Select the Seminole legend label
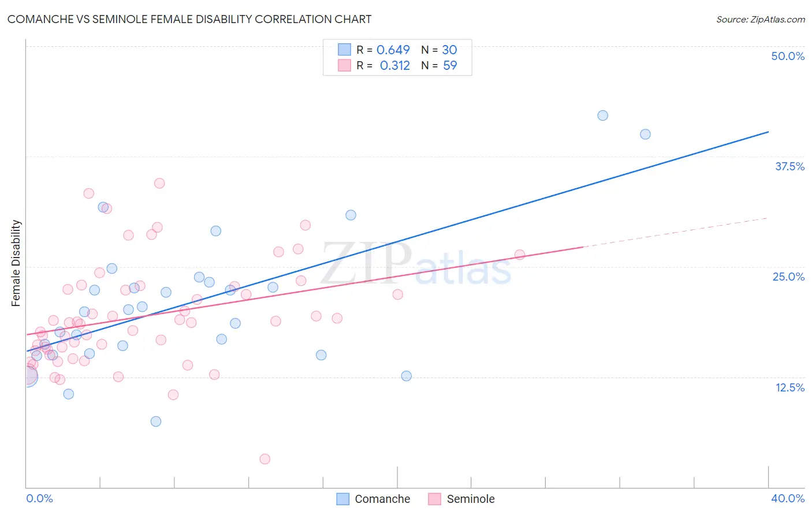The height and width of the screenshot is (515, 812). [471, 499]
